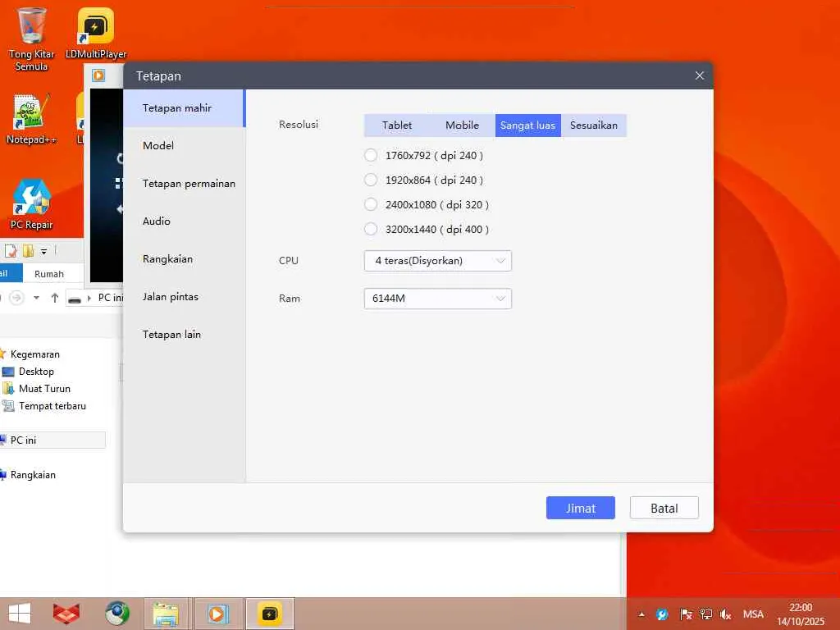Viewport: 840px width, 630px height.
Task: Choose the Mobile resolution type
Action: point(463,126)
